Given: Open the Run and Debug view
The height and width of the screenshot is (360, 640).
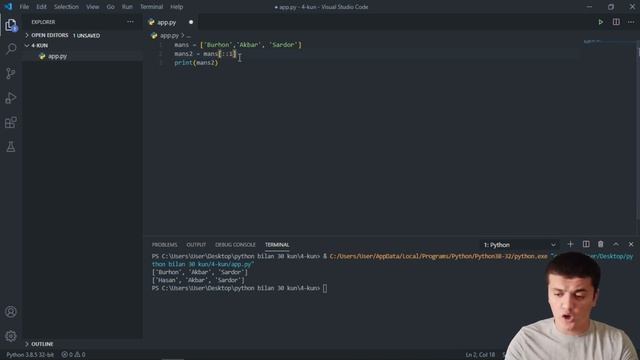Looking at the screenshot, I should [x=11, y=98].
